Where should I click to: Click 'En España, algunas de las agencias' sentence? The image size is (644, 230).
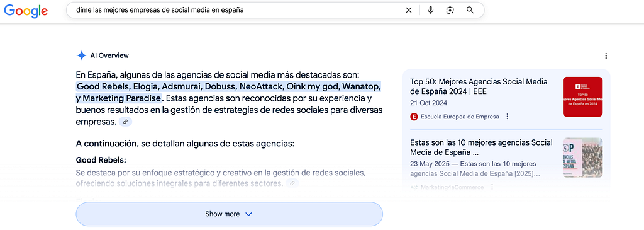217,75
